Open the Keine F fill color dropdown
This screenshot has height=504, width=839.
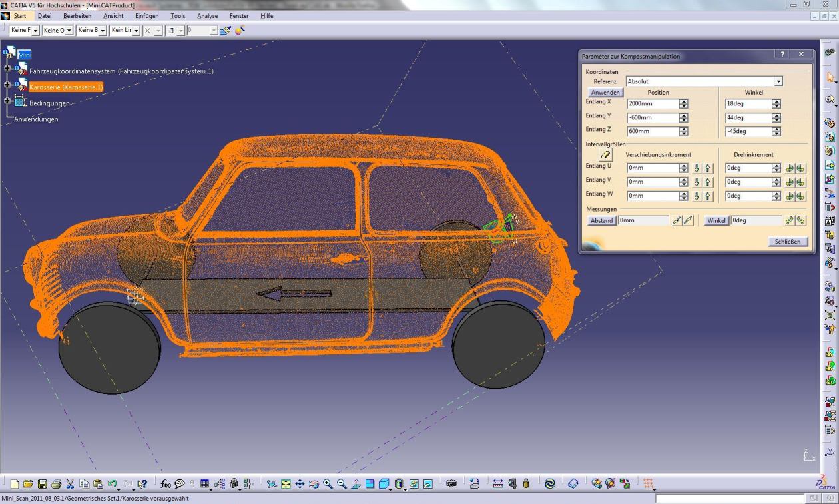pos(36,31)
